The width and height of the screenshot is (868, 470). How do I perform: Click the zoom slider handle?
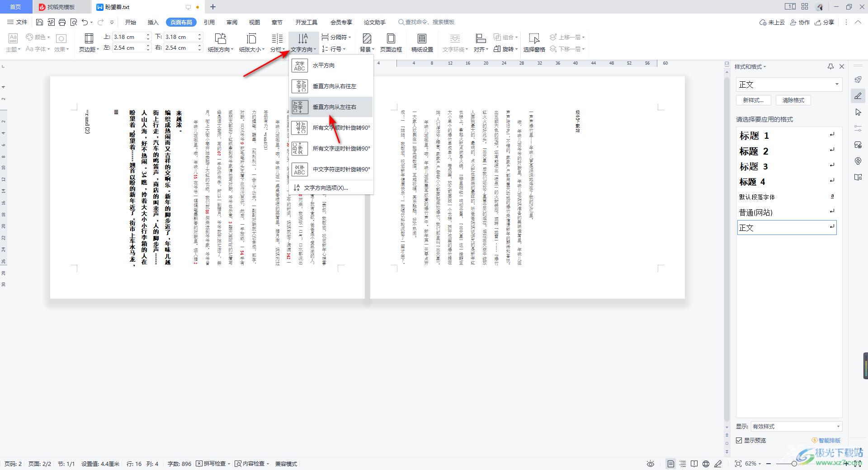[794, 464]
